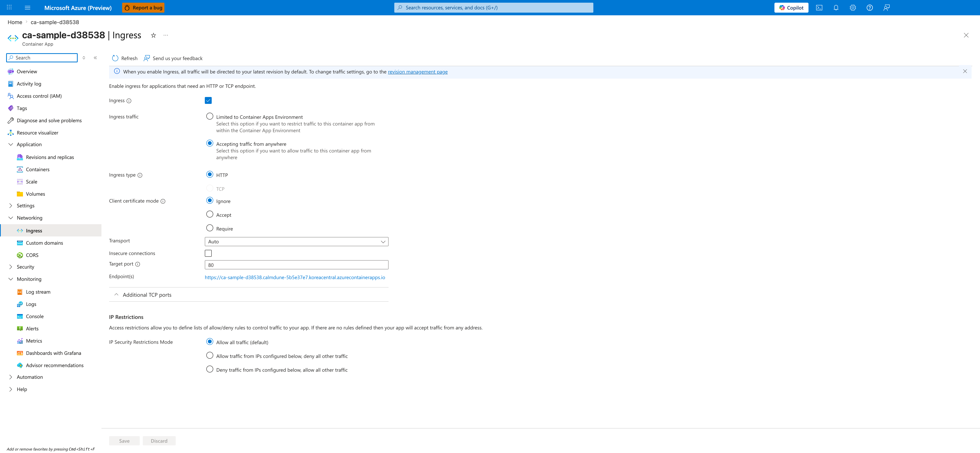Click Send us your feedback

[x=173, y=58]
